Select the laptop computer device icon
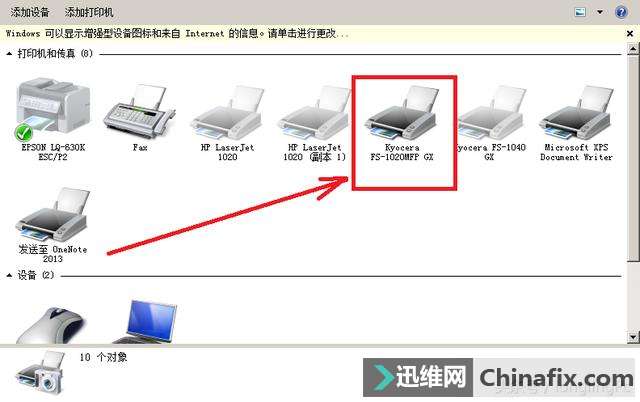The image size is (640, 402). (x=147, y=322)
